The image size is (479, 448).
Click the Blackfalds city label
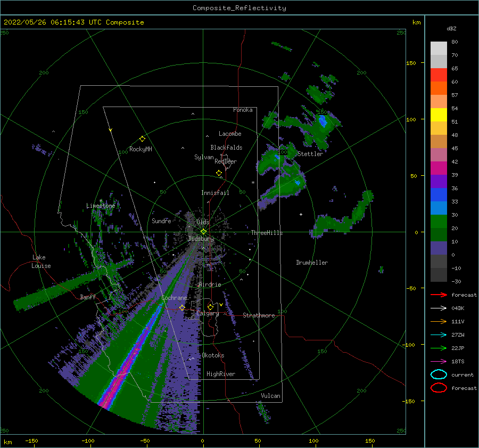[226, 148]
